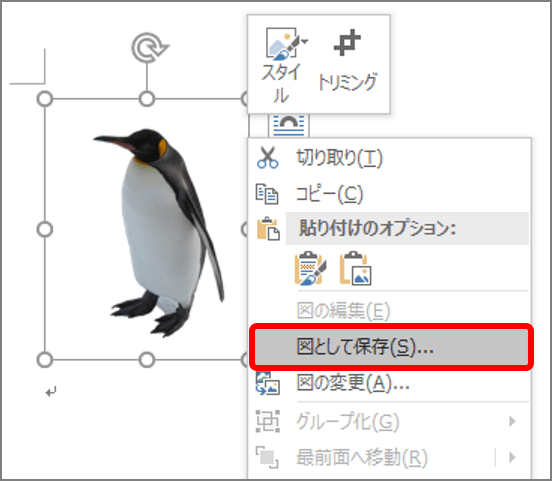Image resolution: width=552 pixels, height=481 pixels.
Task: Expand the グループ化 submenu arrow
Action: [x=512, y=421]
